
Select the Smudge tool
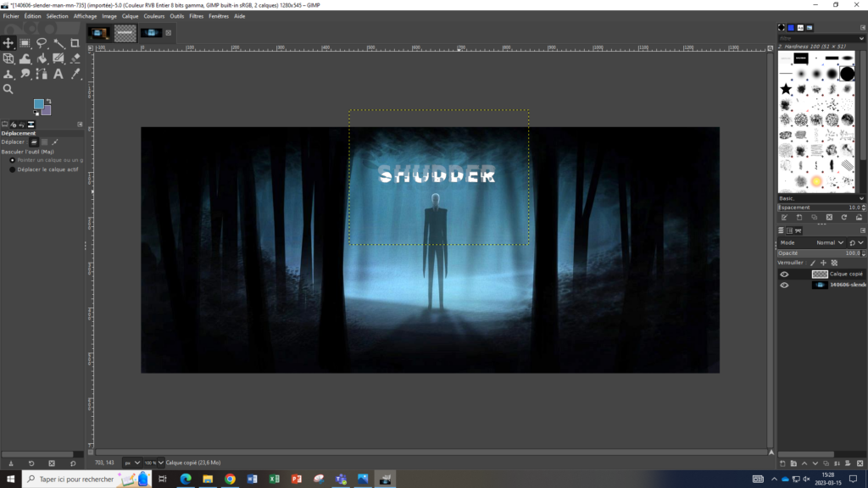coord(25,75)
